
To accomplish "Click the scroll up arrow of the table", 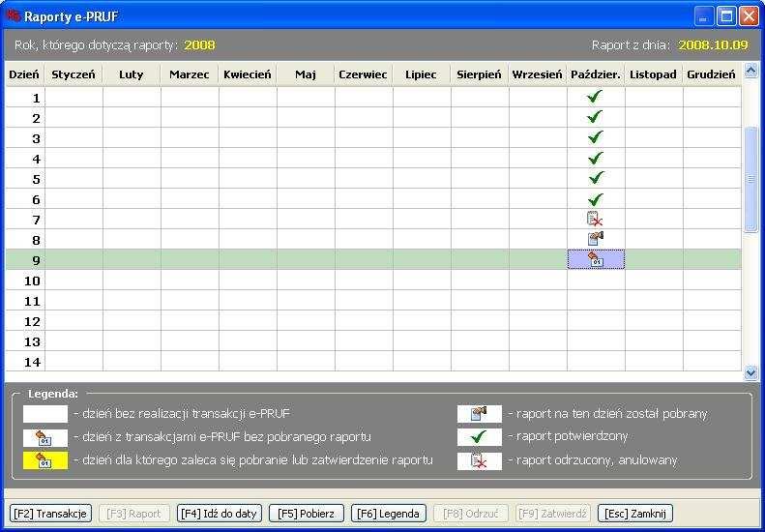I will pyautogui.click(x=750, y=71).
